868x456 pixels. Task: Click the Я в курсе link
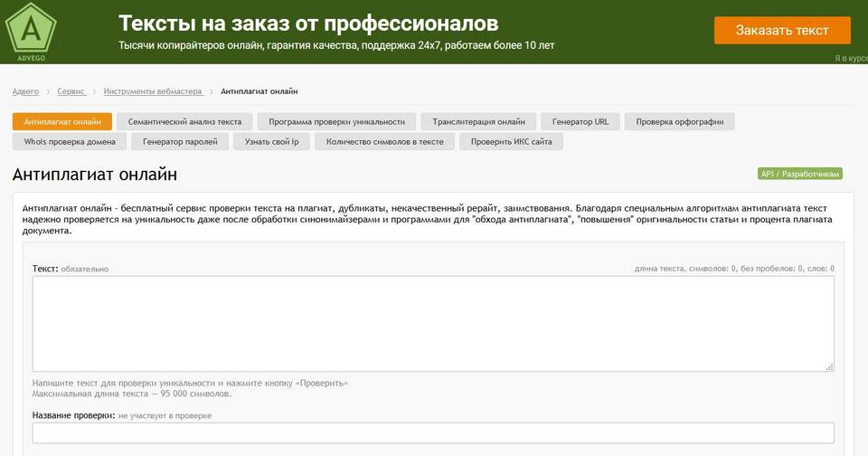click(x=851, y=59)
